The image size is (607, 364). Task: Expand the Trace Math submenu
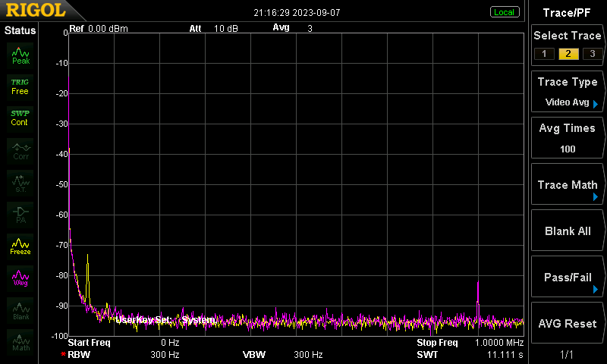pos(568,184)
